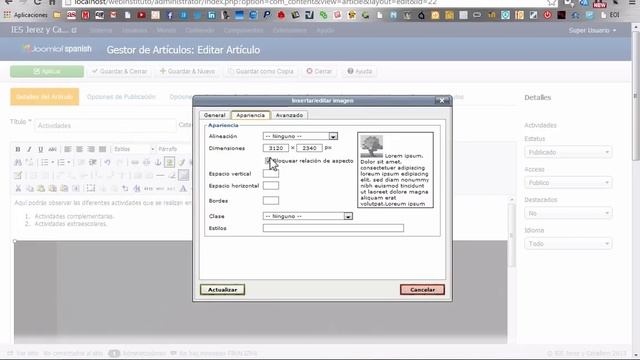Click the Cerrar toolbar button
640x360 pixels.
319,71
